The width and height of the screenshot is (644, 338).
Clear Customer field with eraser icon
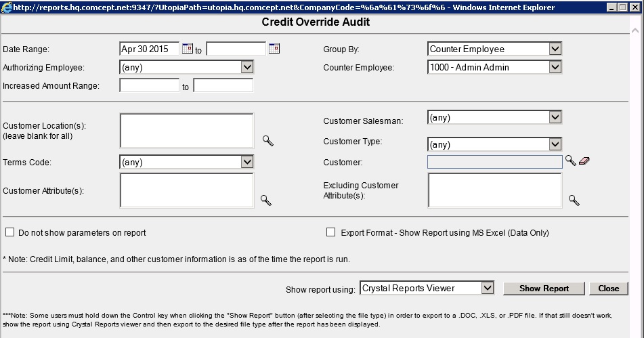(x=584, y=161)
